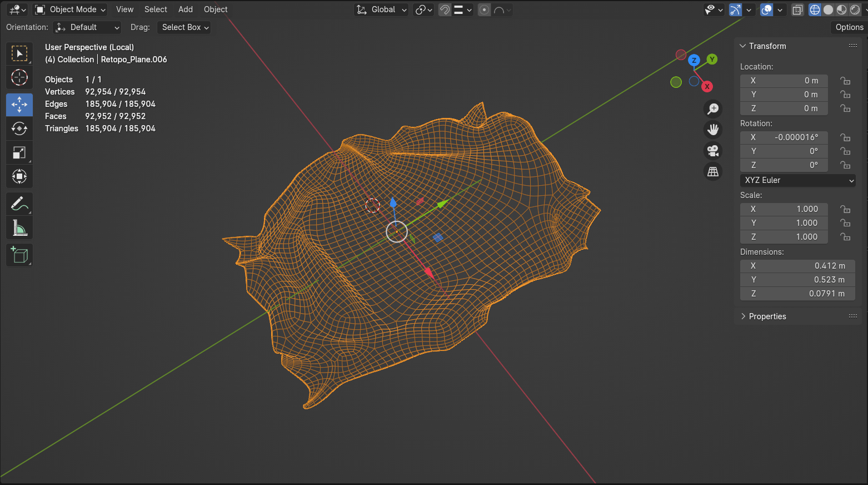The image size is (868, 485).
Task: Switch viewport to Solid shading
Action: 828,9
